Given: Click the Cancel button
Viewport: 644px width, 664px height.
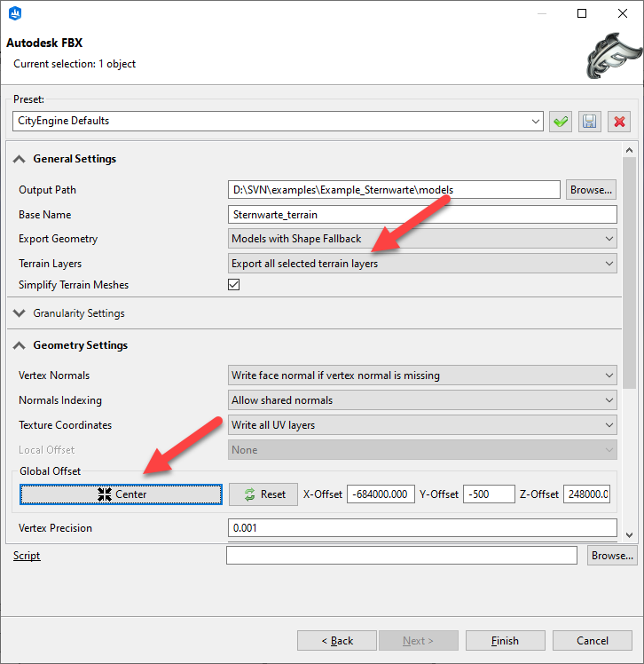Looking at the screenshot, I should (593, 641).
